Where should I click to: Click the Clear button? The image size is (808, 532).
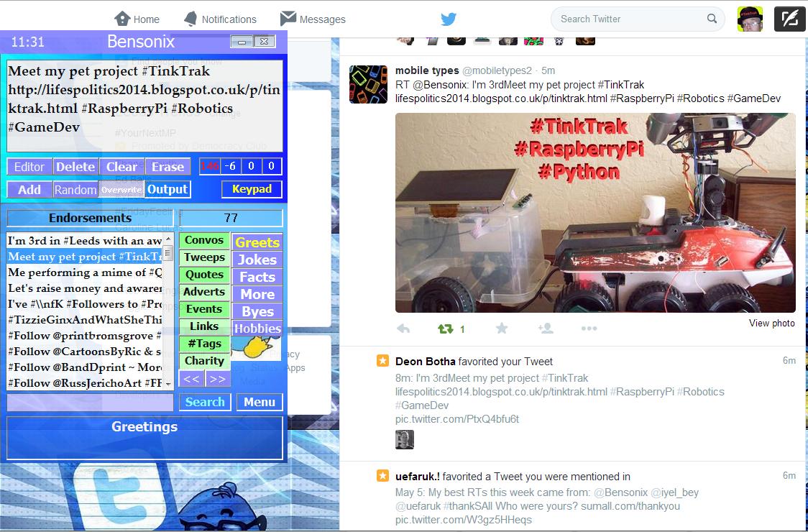121,167
